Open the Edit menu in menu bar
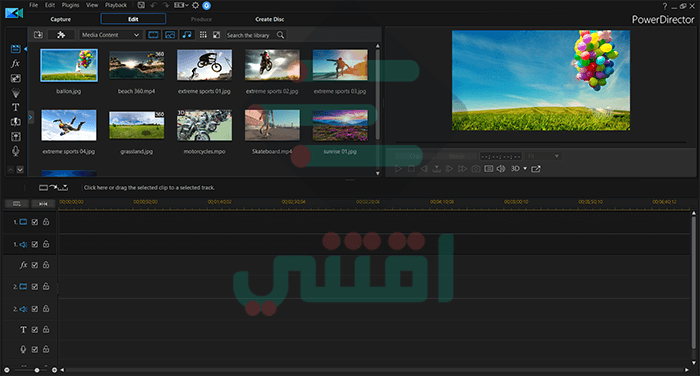Image resolution: width=700 pixels, height=376 pixels. click(x=50, y=5)
